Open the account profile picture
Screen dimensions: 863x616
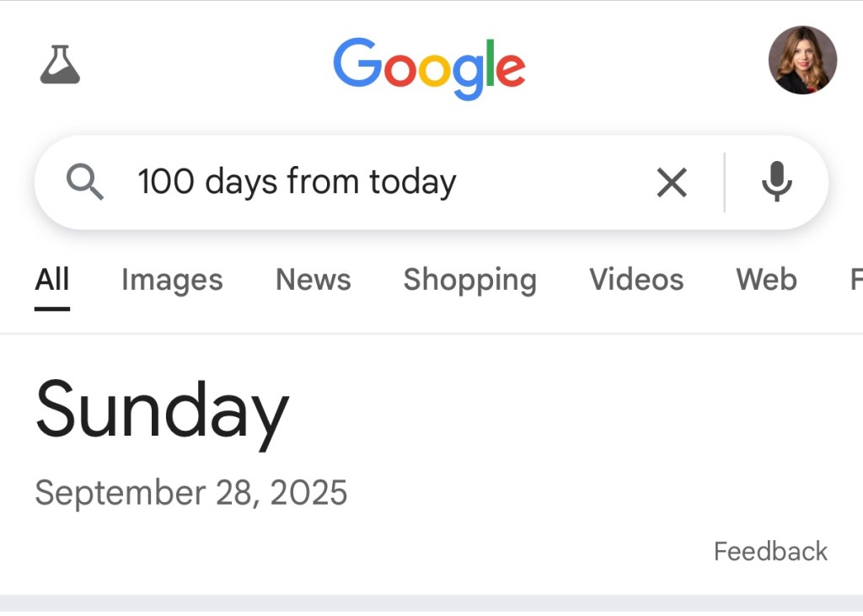[x=802, y=60]
